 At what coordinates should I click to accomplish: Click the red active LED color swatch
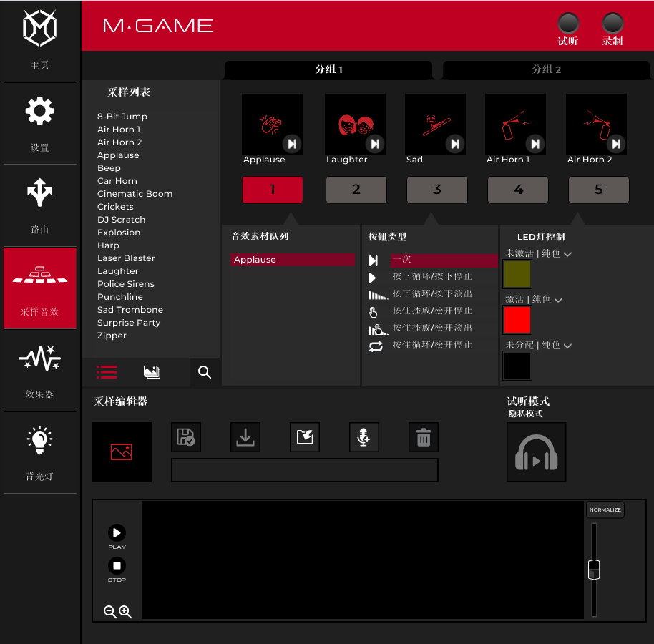tap(517, 320)
